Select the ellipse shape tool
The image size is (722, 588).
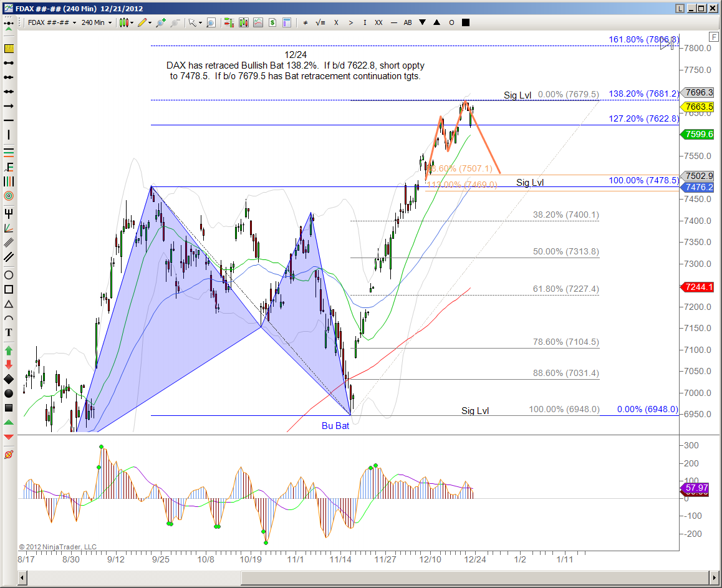pyautogui.click(x=9, y=275)
